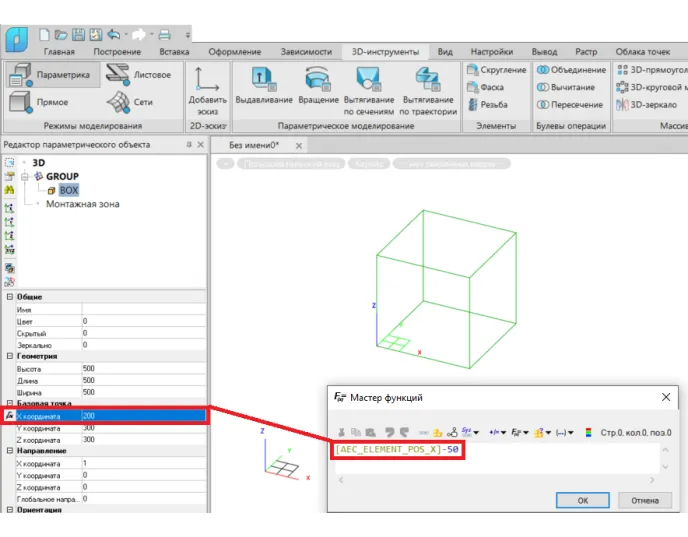Open the Customize Quick Access Toolbar dropdown
Viewport: 688px width, 537px height.
click(188, 34)
